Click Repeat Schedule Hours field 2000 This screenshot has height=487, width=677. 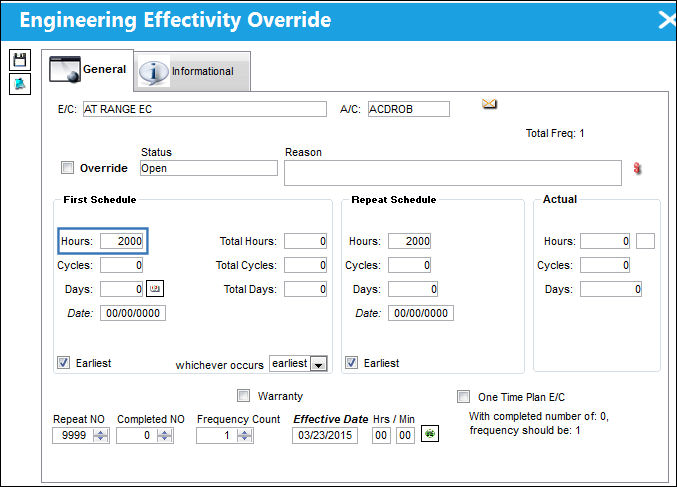pos(409,241)
